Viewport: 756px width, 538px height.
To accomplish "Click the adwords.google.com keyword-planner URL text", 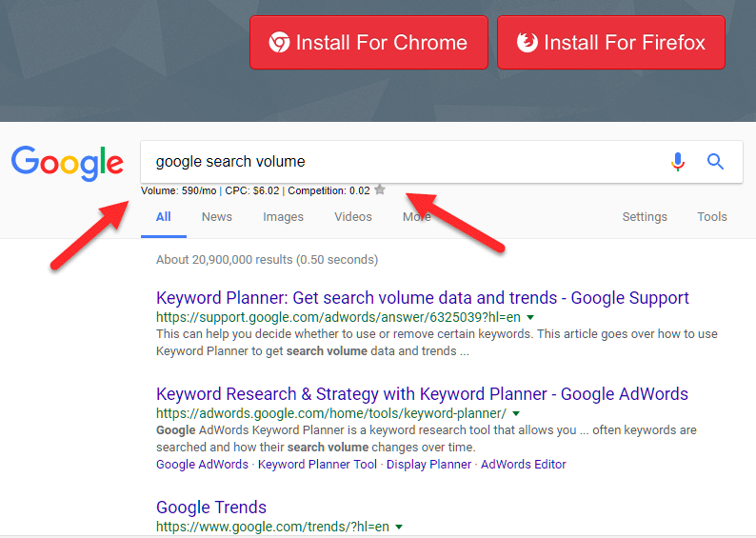I will (x=331, y=413).
